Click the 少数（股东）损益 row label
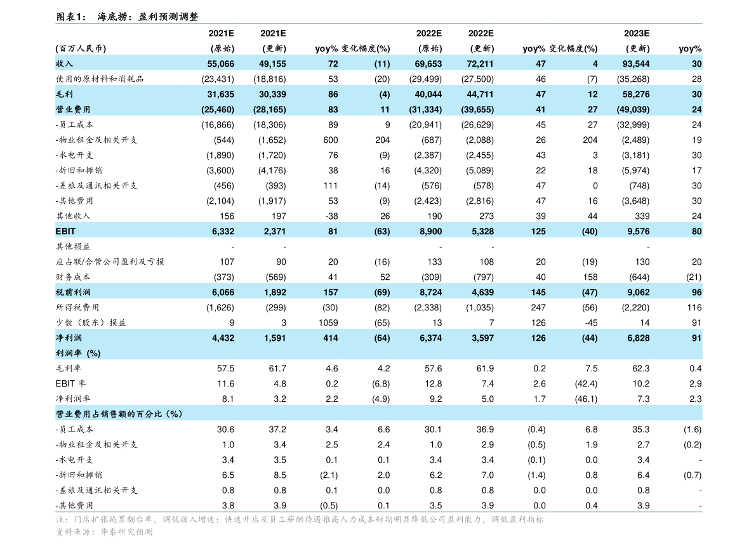 click(x=91, y=323)
